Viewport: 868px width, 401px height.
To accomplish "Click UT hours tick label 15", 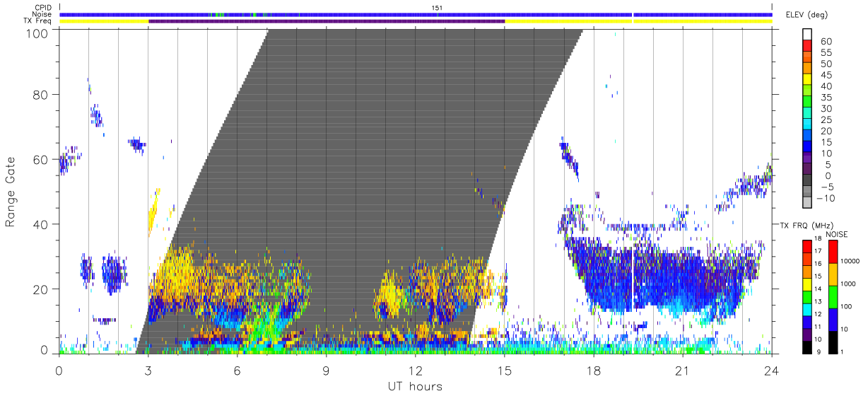I will coord(505,371).
